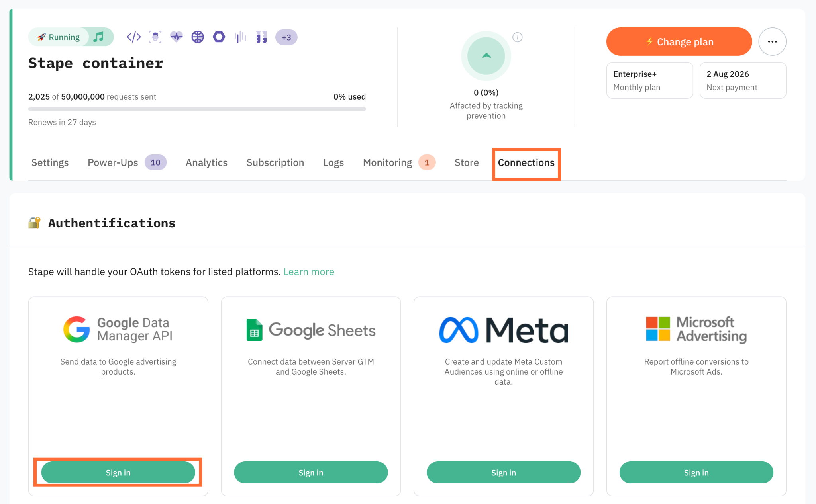Open the Subscription tab

tap(275, 162)
